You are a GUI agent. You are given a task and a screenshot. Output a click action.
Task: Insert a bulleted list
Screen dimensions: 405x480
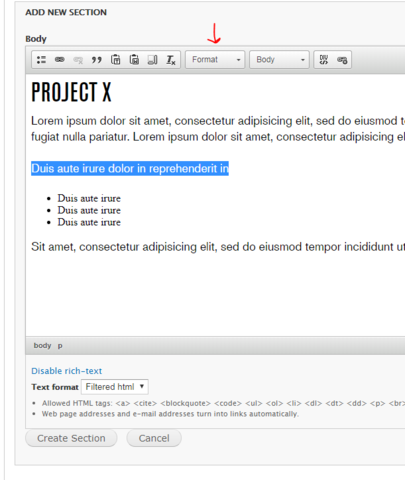pos(41,60)
